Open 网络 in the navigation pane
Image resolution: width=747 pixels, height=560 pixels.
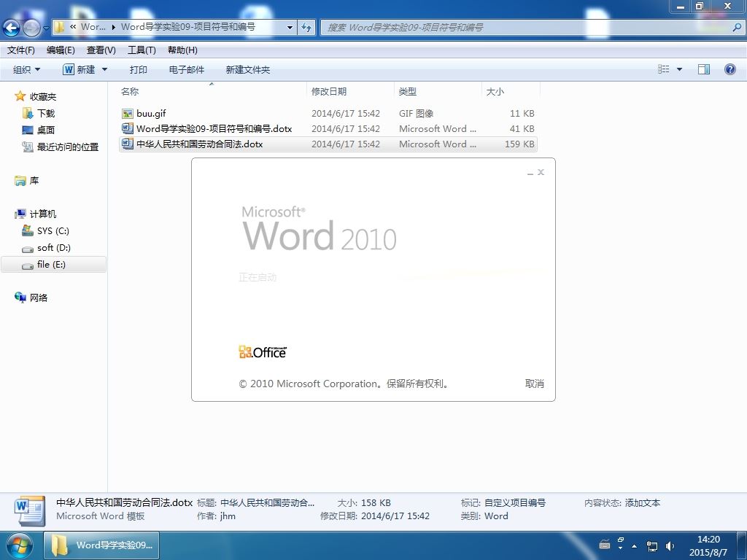tap(38, 297)
